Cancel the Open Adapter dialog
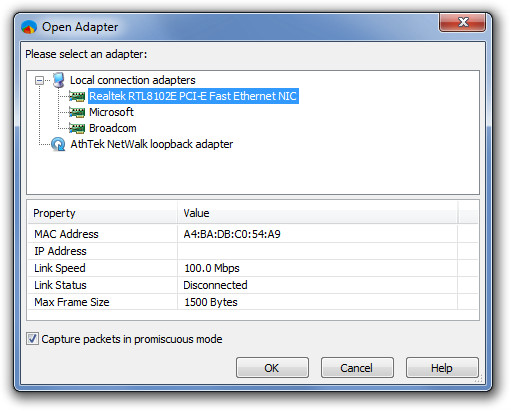The image size is (511, 411). [357, 368]
